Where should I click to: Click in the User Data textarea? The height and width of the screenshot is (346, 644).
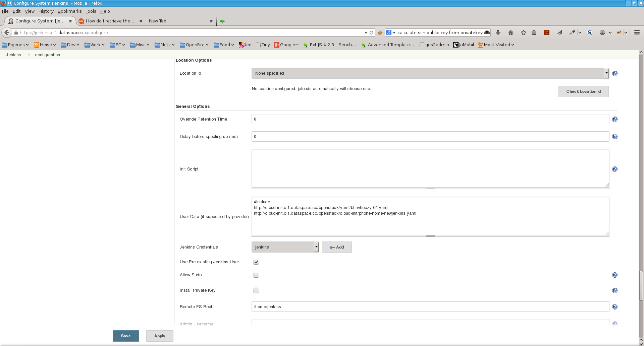click(430, 216)
